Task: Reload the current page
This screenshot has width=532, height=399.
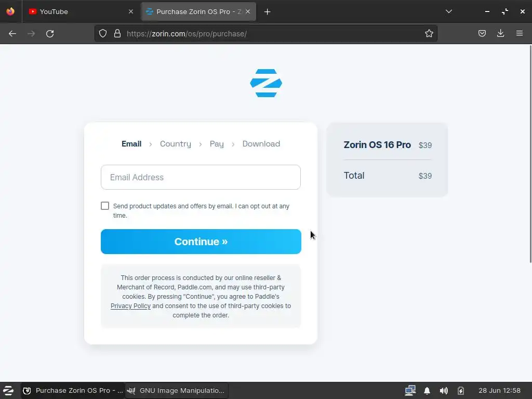Action: pos(50,34)
